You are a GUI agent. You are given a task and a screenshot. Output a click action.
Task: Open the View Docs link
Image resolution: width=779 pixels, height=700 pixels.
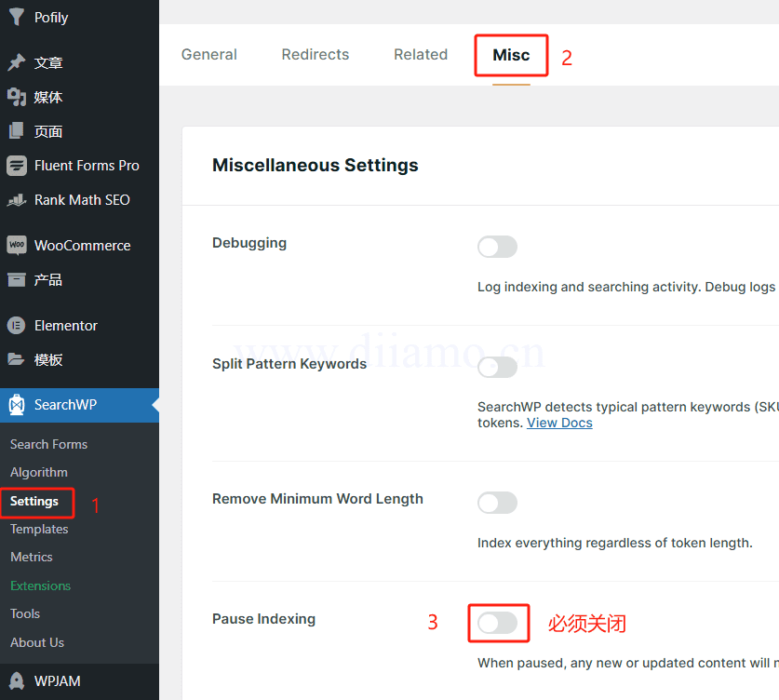pyautogui.click(x=559, y=423)
